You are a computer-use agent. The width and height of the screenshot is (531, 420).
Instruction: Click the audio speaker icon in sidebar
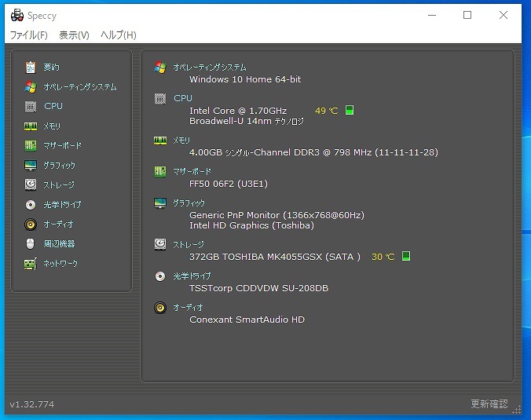[31, 224]
